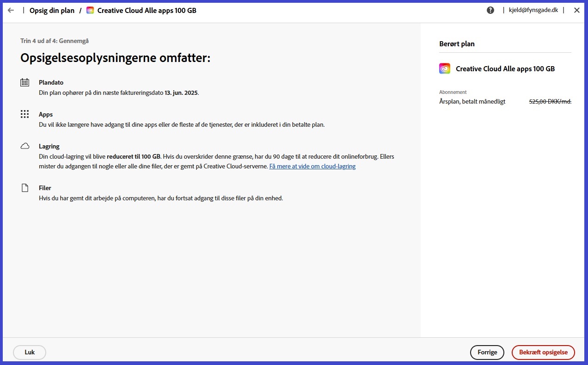Viewport: 588px width, 365px height.
Task: Click the file icon next to Filer
Action: (25, 188)
